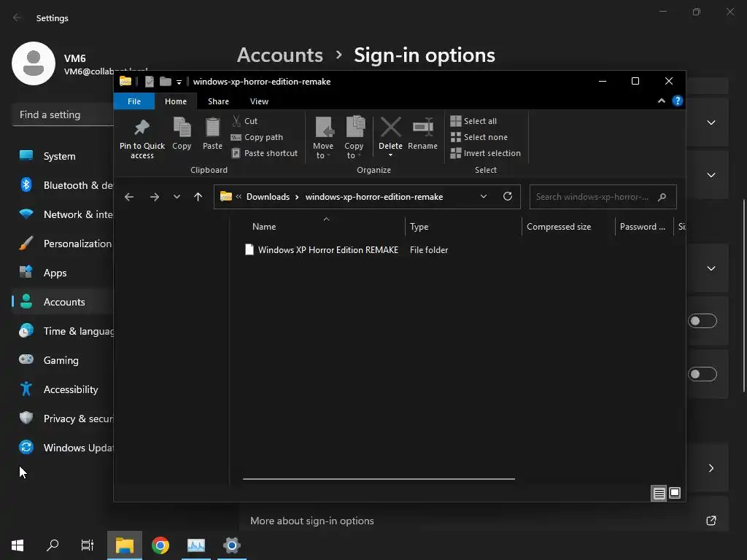Image resolution: width=747 pixels, height=560 pixels.
Task: Click Properties icon in quick access toolbar
Action: pyautogui.click(x=149, y=82)
